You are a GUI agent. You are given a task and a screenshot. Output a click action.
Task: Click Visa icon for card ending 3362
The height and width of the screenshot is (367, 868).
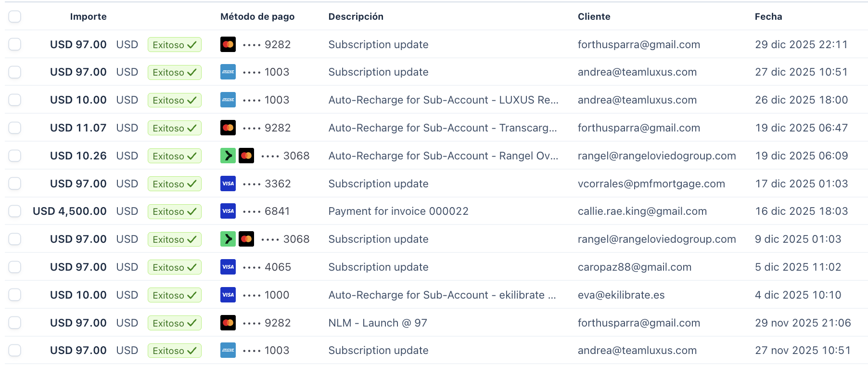(x=228, y=183)
